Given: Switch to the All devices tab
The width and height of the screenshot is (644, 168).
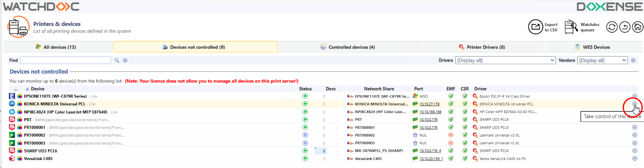Looking at the screenshot, I should coord(58,47).
